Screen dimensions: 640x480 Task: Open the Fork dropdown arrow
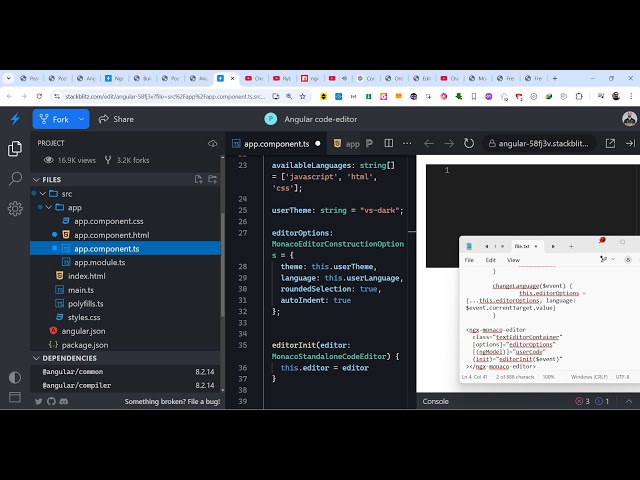(x=81, y=119)
